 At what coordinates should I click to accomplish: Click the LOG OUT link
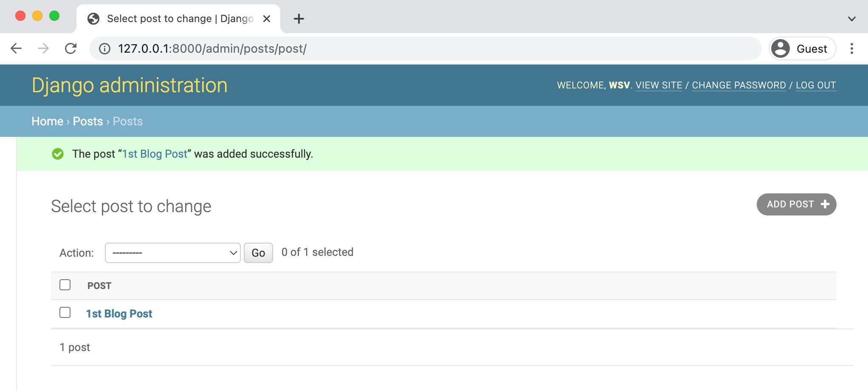816,85
